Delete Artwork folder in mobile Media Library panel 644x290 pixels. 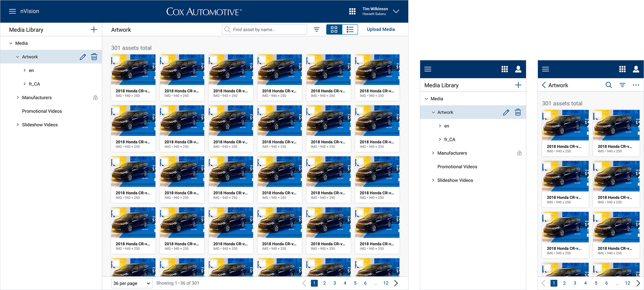(x=518, y=112)
